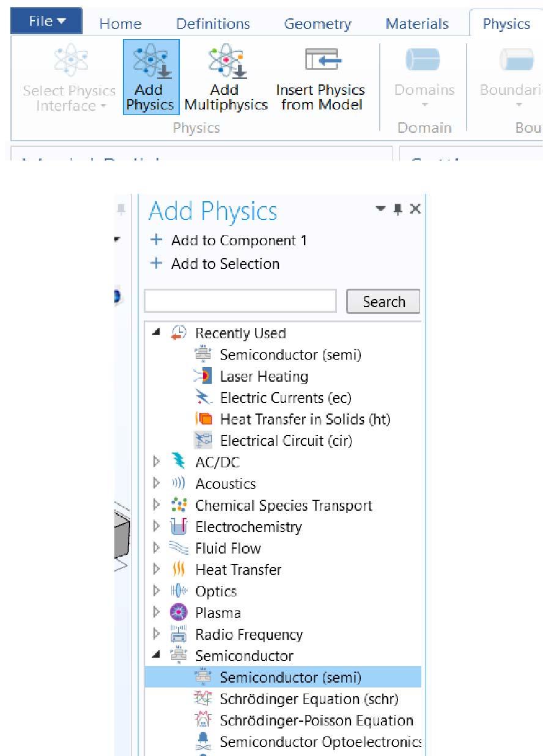Expand the Radio Frequency branch

tap(157, 634)
